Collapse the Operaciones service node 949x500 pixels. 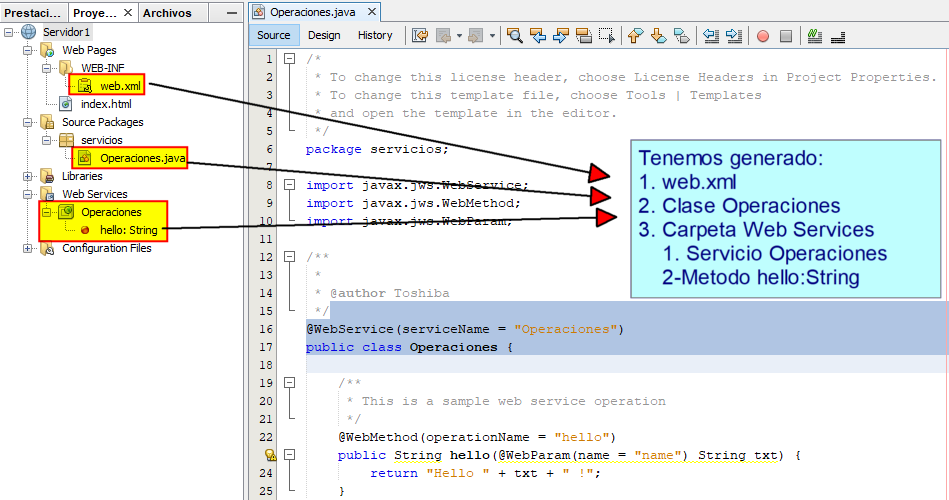click(46, 212)
